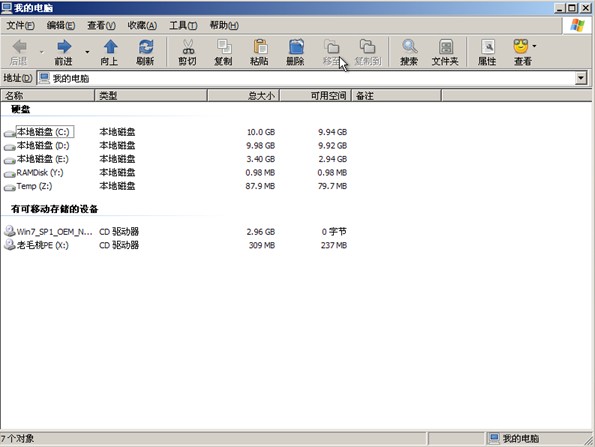Select the 老毛桃PE (X:) CD icon
Image resolution: width=595 pixels, height=447 pixels.
tap(9, 244)
